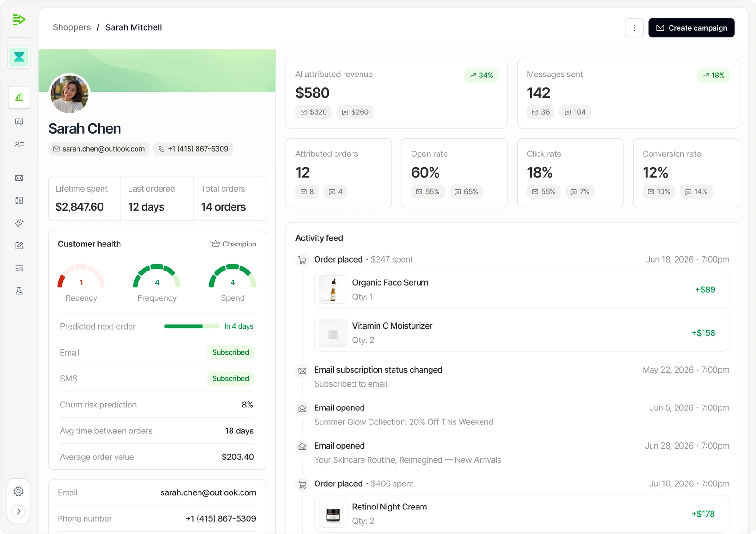The width and height of the screenshot is (756, 534).
Task: Open the three-dot more options menu
Action: 634,28
